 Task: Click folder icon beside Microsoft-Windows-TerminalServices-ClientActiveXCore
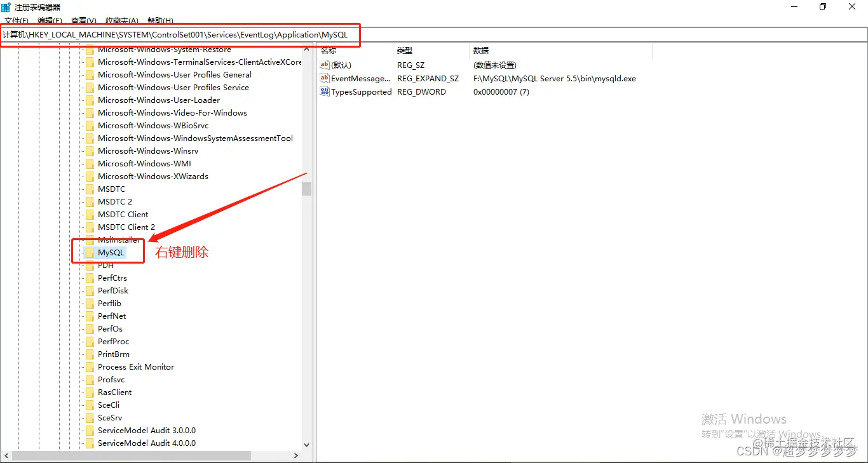click(x=90, y=62)
